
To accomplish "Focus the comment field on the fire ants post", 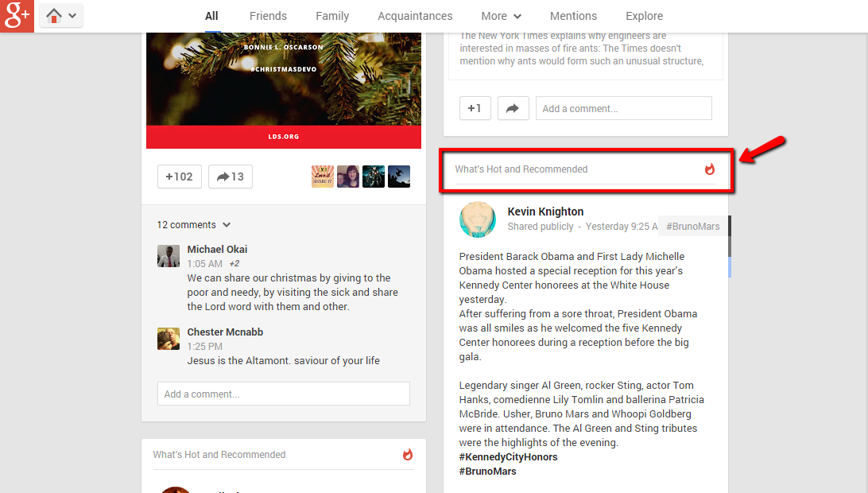I will tap(624, 108).
